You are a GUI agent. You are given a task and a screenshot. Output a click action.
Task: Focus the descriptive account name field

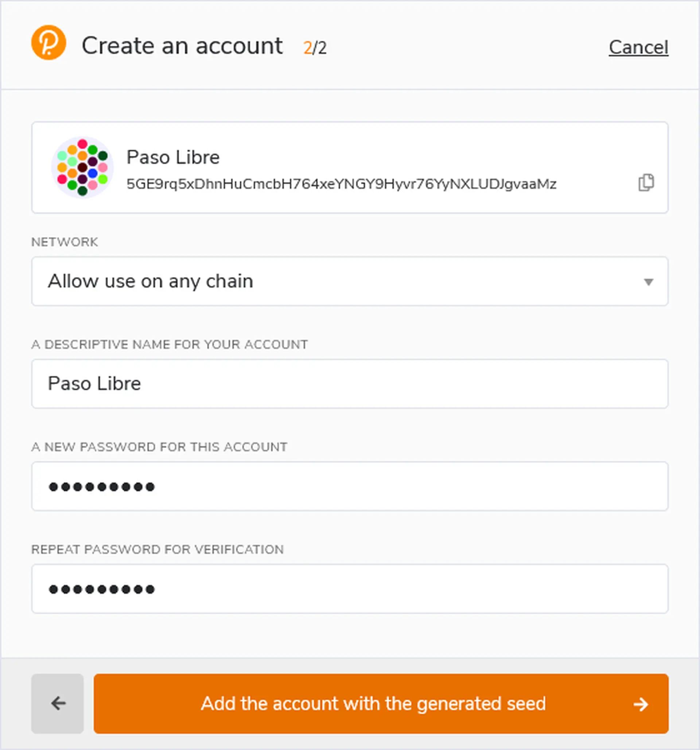[x=349, y=384]
